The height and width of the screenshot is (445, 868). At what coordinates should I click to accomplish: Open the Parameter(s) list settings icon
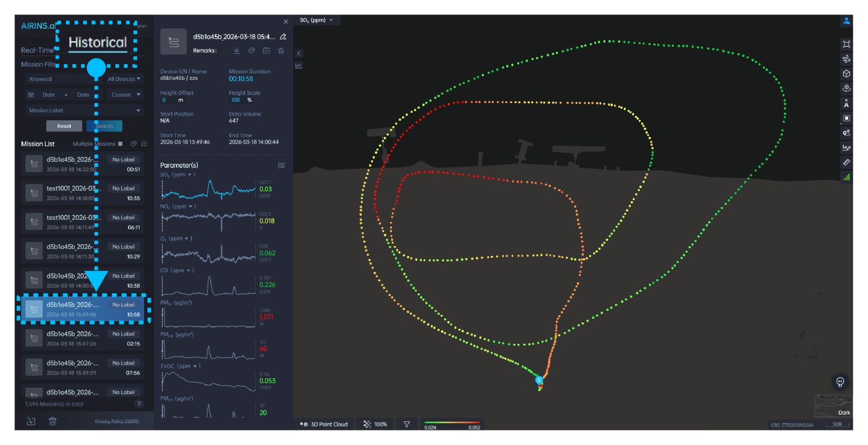(282, 166)
